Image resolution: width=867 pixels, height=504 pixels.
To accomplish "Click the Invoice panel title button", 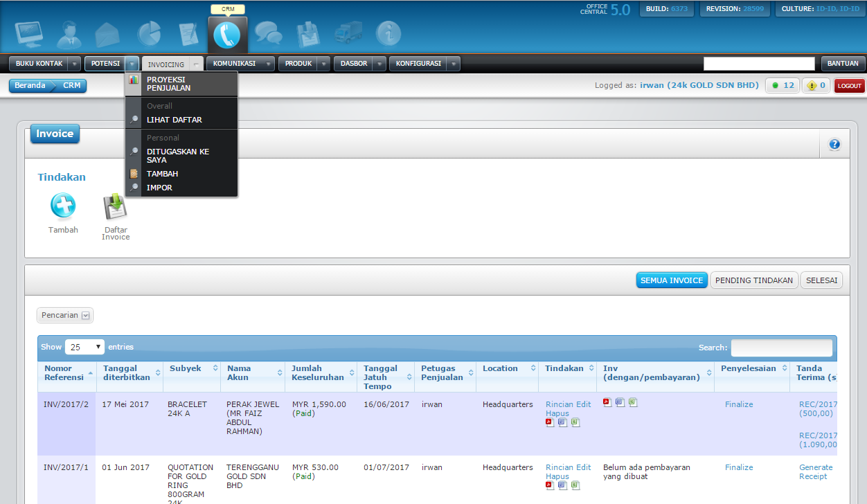I will click(55, 134).
